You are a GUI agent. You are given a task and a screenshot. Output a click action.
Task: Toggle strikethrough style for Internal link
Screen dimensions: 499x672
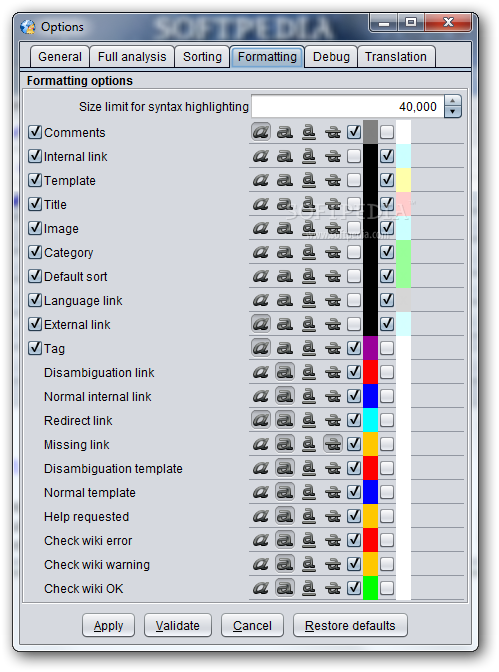(x=333, y=156)
